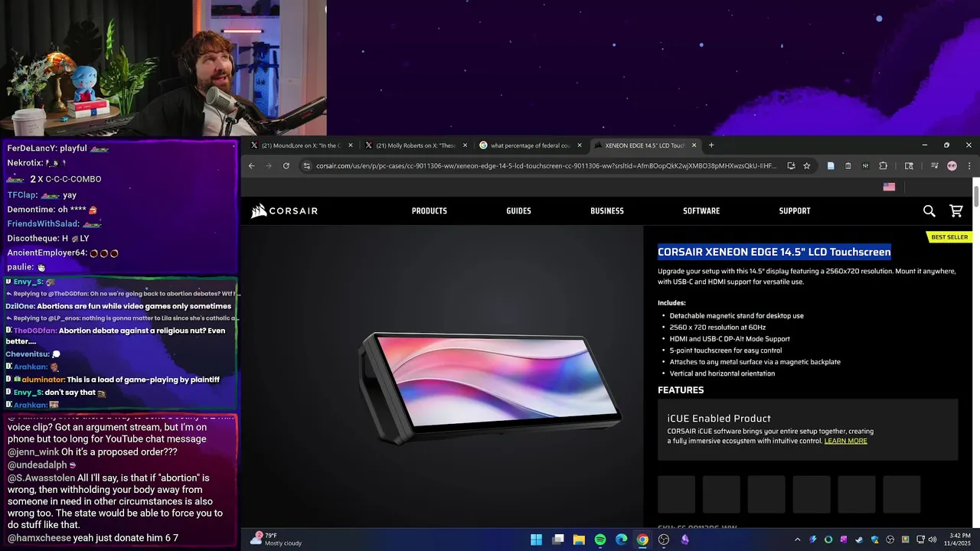Screen dimensions: 980x551
Task: Click DzilOne's chat message about abortions
Action: point(119,306)
